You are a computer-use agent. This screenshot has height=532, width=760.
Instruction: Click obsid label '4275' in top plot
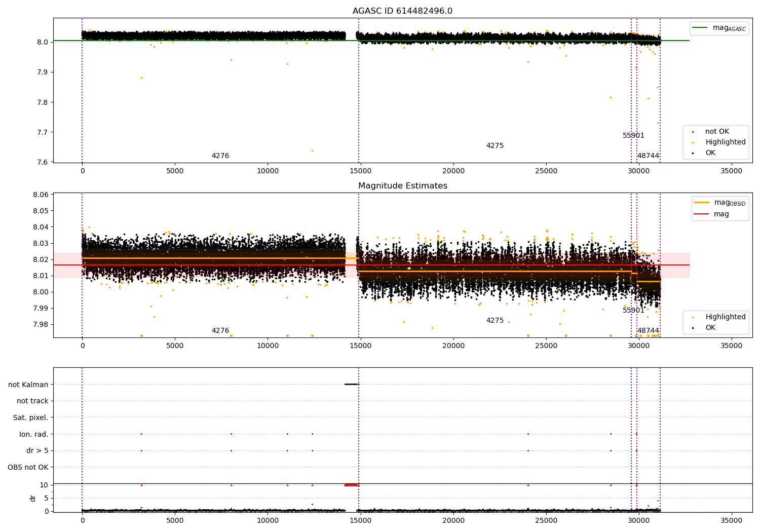495,146
